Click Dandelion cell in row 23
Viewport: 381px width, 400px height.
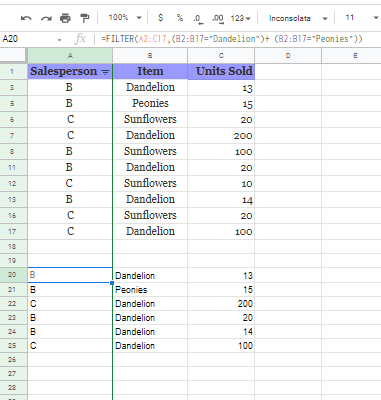pos(150,318)
